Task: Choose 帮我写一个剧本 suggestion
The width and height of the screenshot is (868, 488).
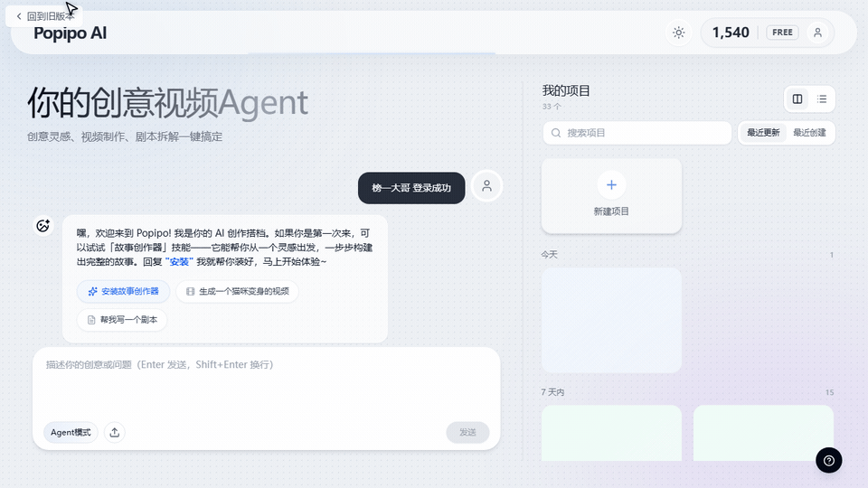Action: click(122, 320)
